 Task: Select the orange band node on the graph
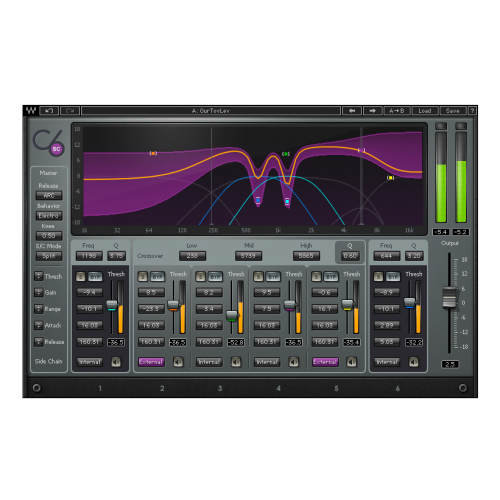153,153
